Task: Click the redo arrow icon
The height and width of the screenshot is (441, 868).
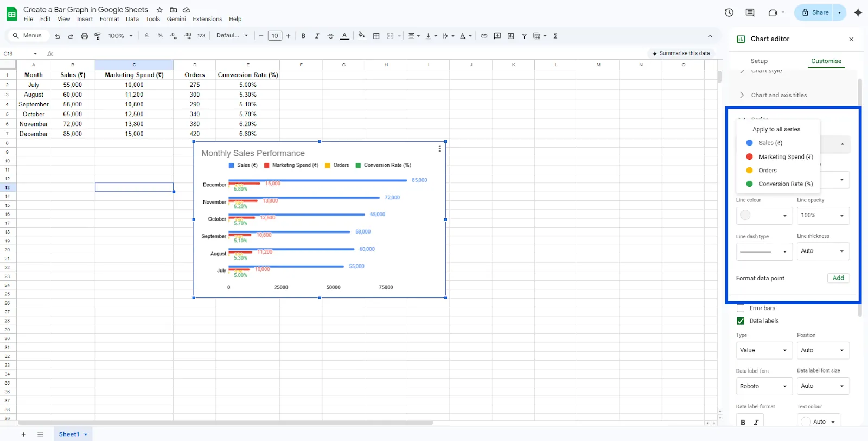Action: (x=71, y=36)
